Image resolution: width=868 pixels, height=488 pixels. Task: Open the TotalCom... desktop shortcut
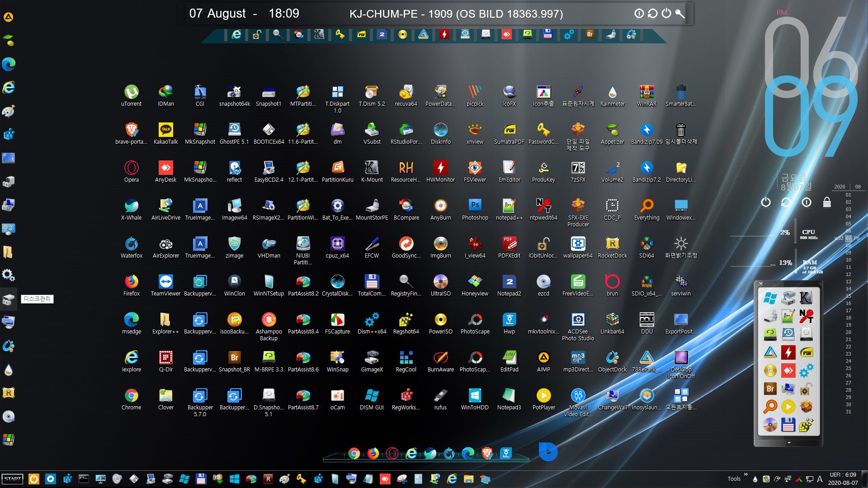(372, 285)
